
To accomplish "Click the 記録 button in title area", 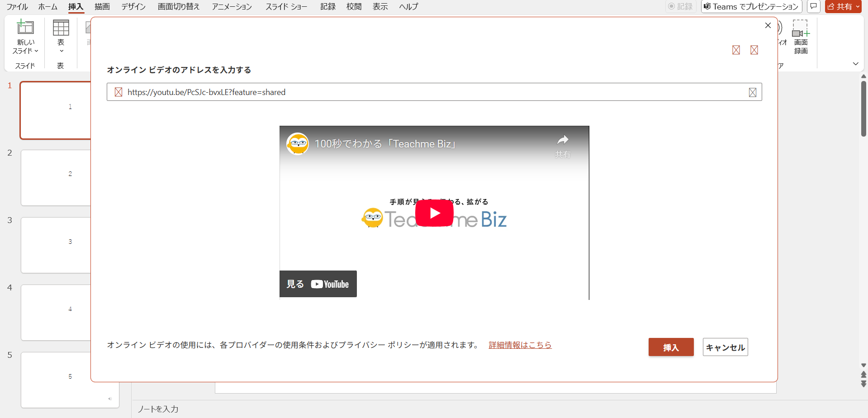I will pos(681,6).
